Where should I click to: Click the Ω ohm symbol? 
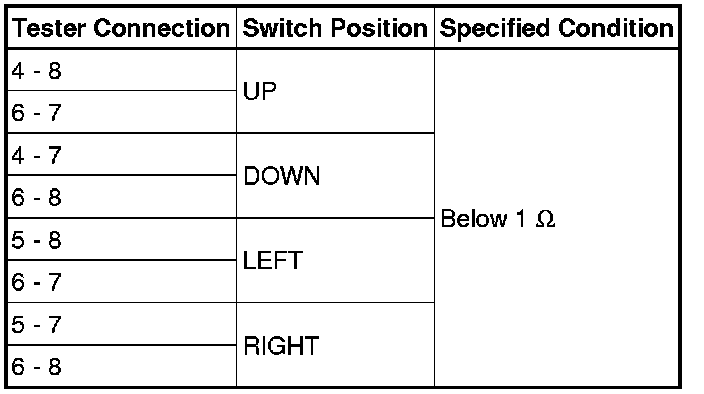point(546,219)
